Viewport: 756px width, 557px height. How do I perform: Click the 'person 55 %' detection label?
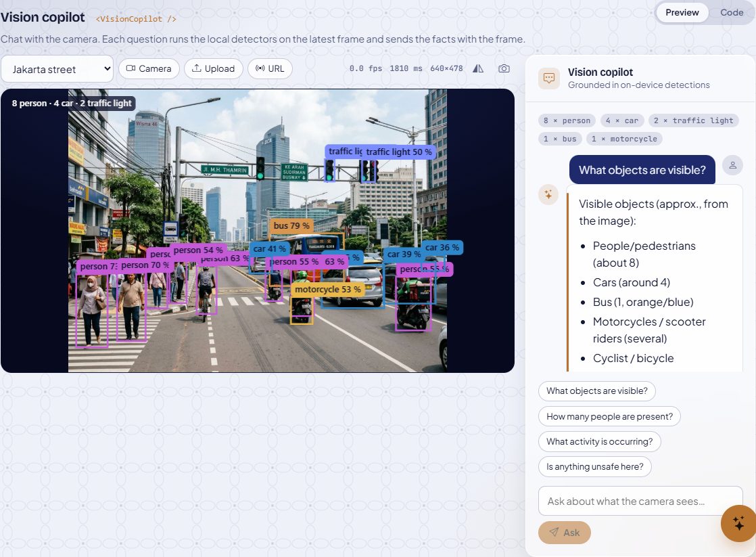click(x=293, y=261)
